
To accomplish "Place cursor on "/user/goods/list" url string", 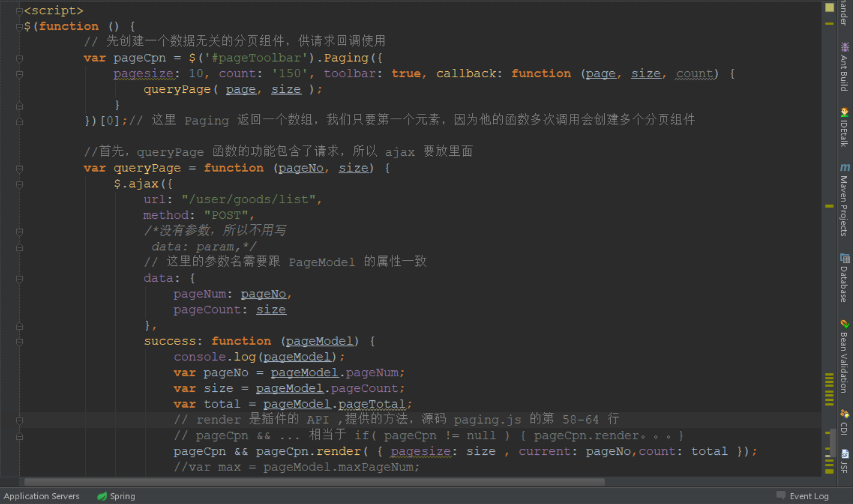I will (x=249, y=200).
